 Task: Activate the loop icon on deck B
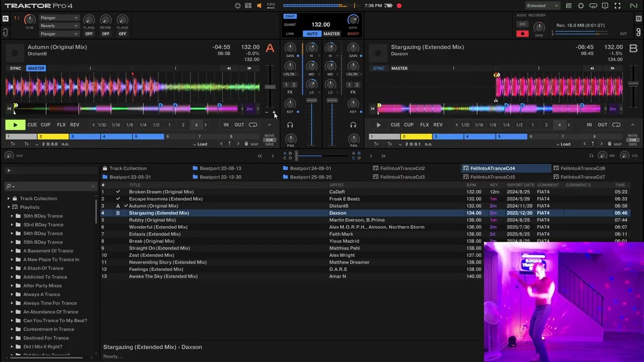point(616,125)
